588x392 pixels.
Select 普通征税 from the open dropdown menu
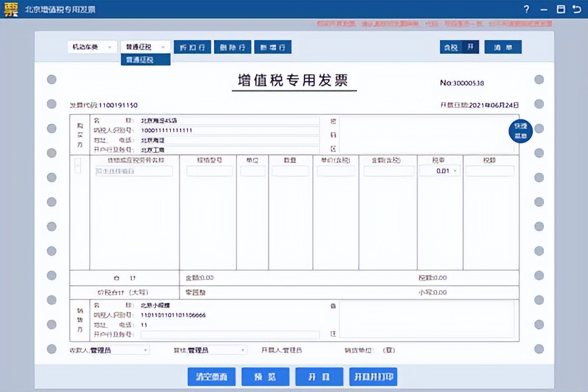click(145, 59)
